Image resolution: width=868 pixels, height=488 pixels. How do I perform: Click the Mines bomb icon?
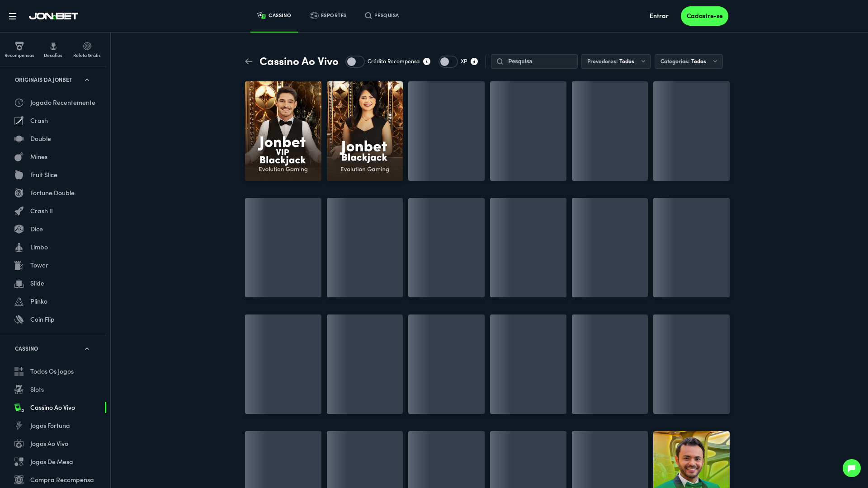19,157
